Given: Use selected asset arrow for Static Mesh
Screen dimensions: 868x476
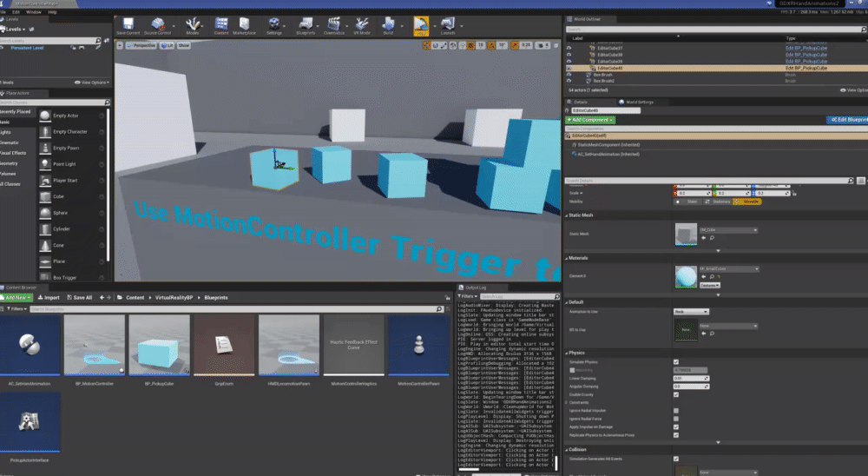Looking at the screenshot, I should pyautogui.click(x=704, y=238).
